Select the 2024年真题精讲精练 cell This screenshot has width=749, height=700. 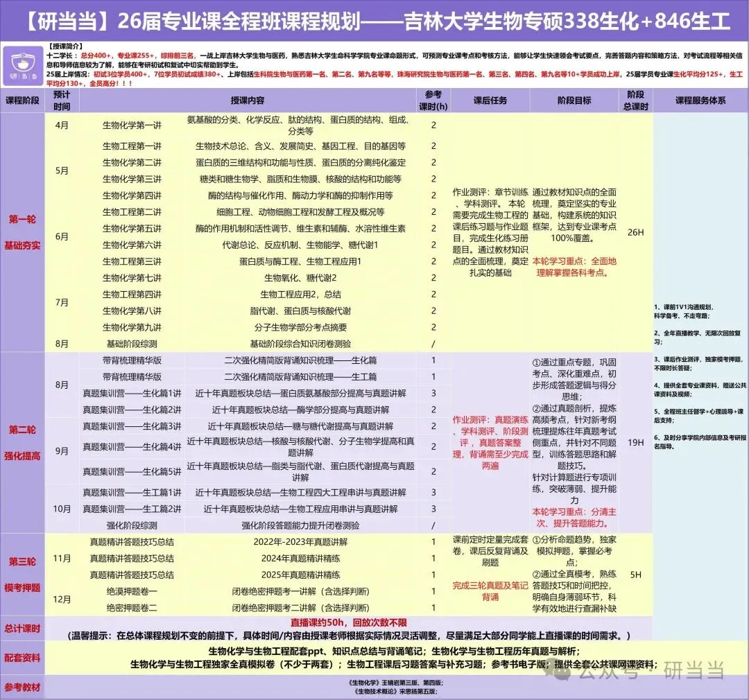(x=300, y=558)
